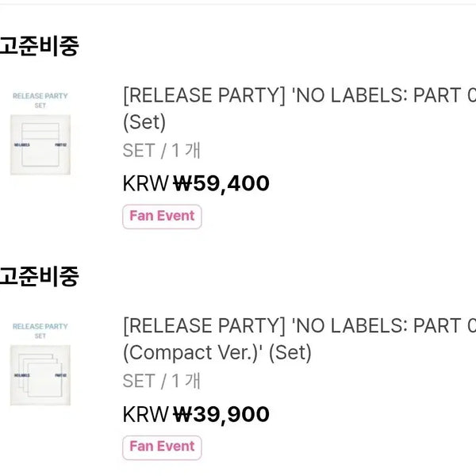Open the Compact Ver. set thumbnail
This screenshot has width=476, height=476.
40,364
